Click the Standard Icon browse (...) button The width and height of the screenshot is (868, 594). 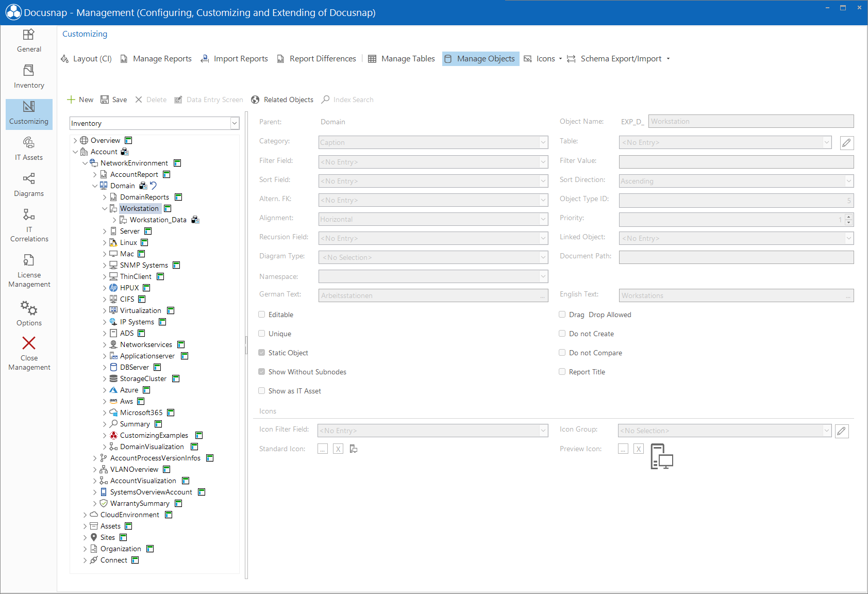[323, 449]
